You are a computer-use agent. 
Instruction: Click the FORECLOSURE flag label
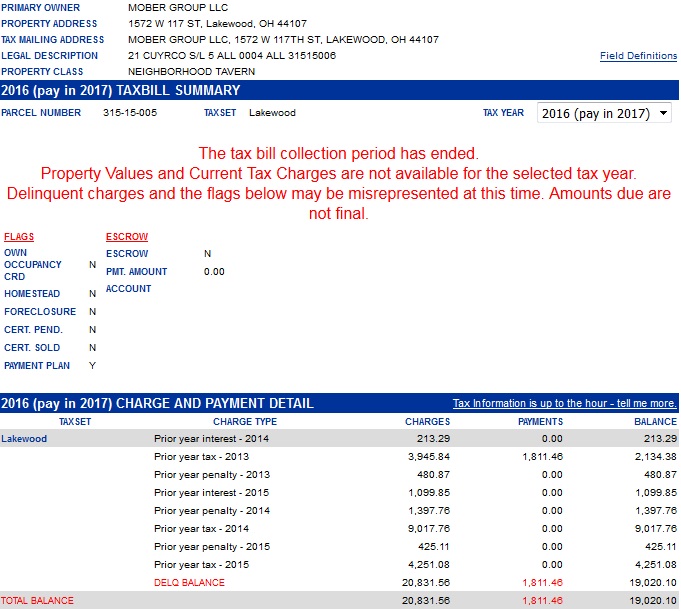pos(40,312)
